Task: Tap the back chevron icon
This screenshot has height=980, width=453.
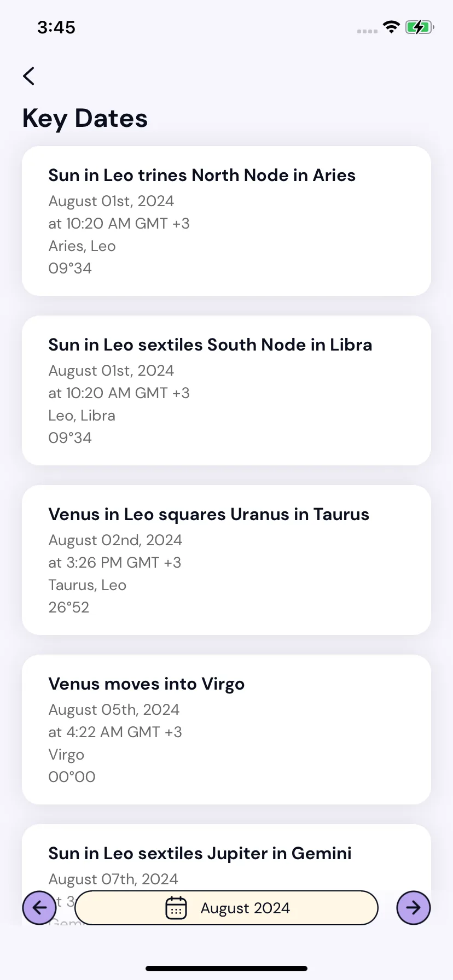Action: tap(29, 76)
